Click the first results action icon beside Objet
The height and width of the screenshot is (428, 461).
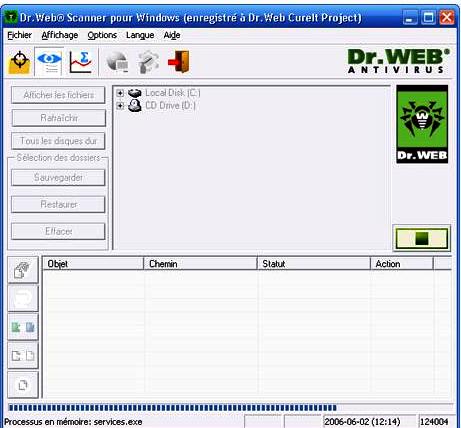pos(23,270)
